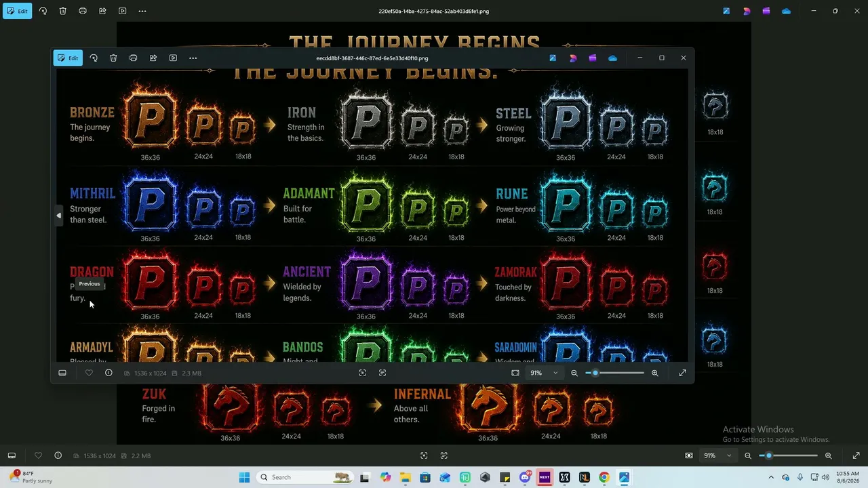
Task: Open the See more menu in the front window
Action: click(x=193, y=58)
